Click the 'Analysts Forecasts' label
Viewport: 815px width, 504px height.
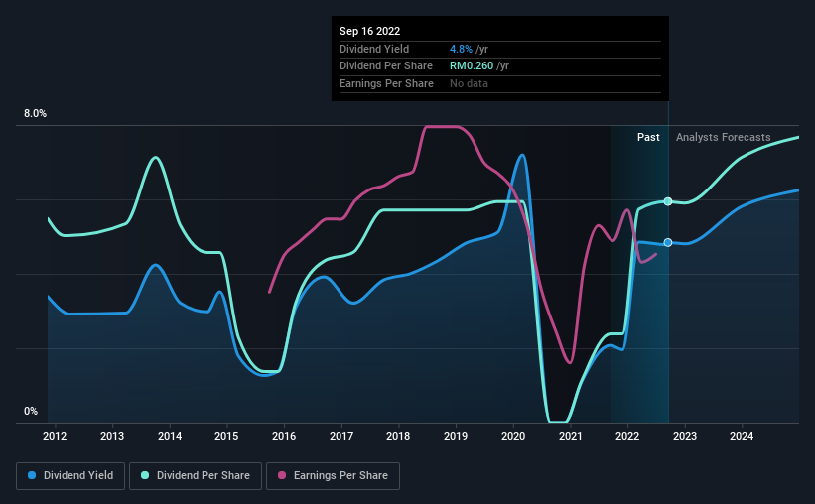click(723, 137)
